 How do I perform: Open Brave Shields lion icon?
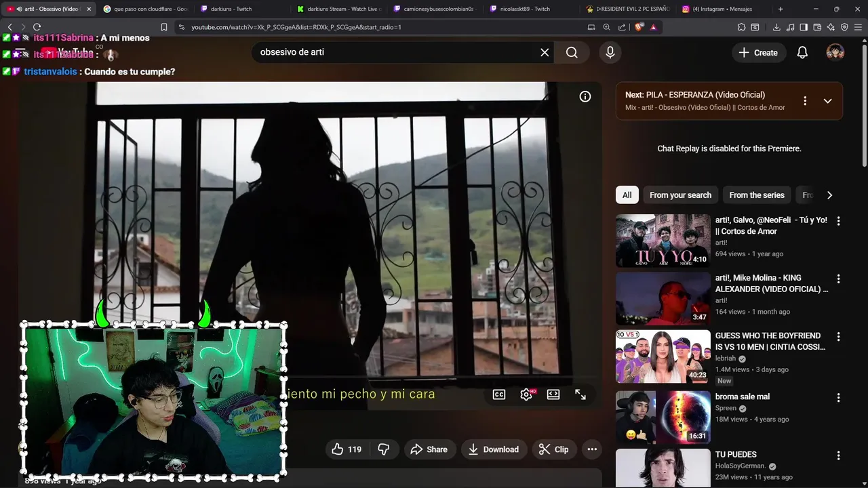point(639,27)
